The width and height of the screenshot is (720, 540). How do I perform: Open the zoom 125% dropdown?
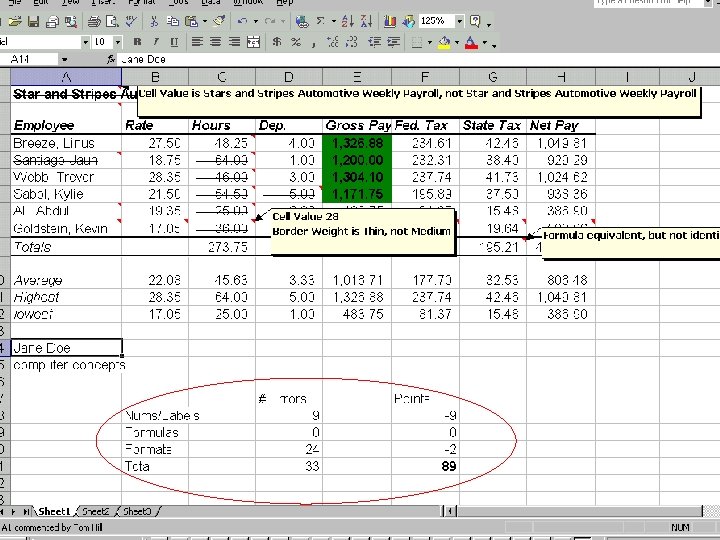459,21
